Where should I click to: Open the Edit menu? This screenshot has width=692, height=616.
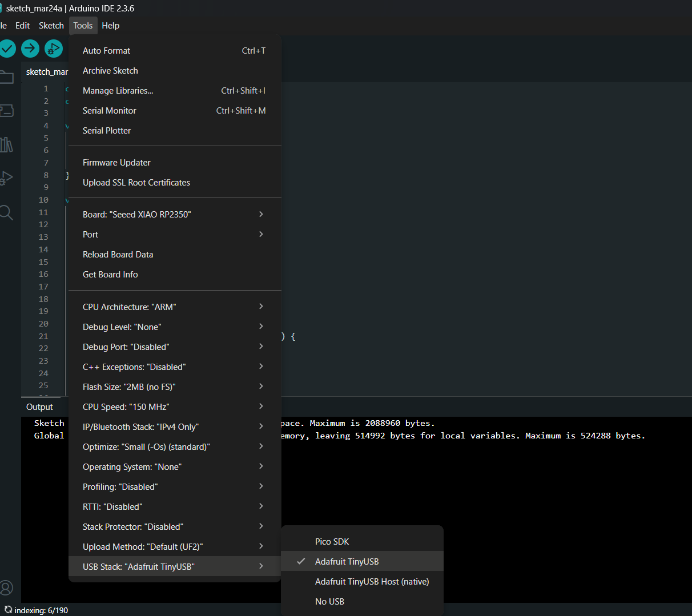22,26
